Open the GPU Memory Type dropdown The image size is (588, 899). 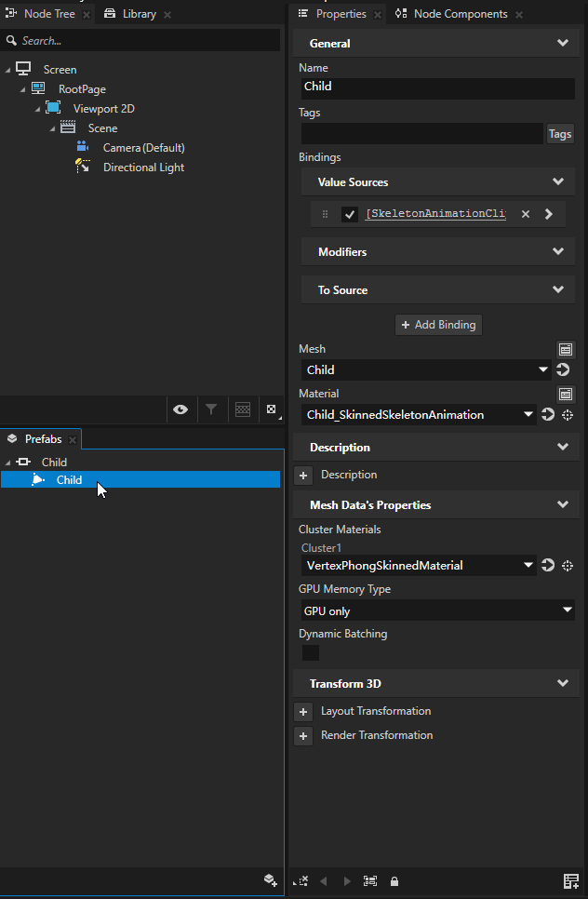point(567,611)
